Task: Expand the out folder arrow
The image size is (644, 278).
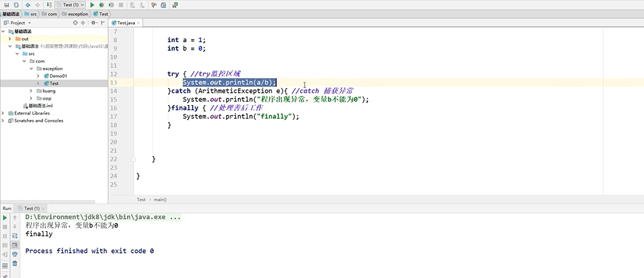Action: pyautogui.click(x=10, y=39)
